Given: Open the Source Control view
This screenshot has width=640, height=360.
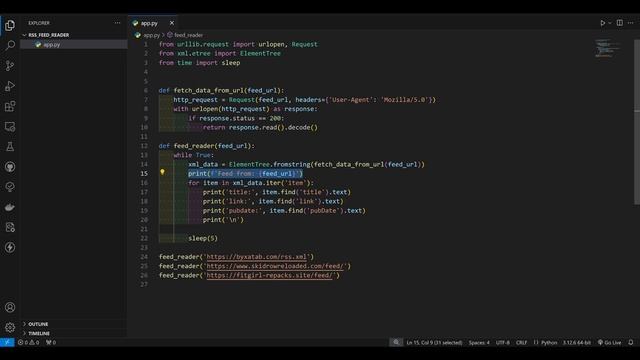Looking at the screenshot, I should tap(10, 65).
